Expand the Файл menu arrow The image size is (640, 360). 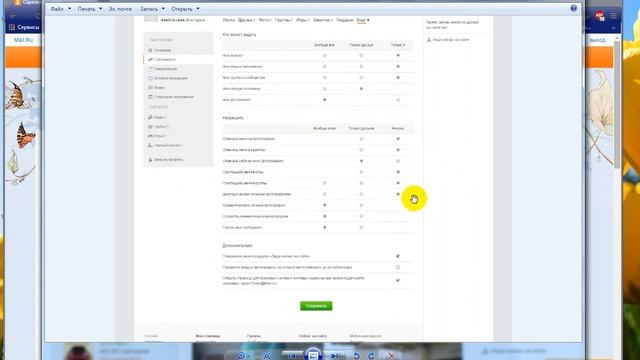(69, 9)
